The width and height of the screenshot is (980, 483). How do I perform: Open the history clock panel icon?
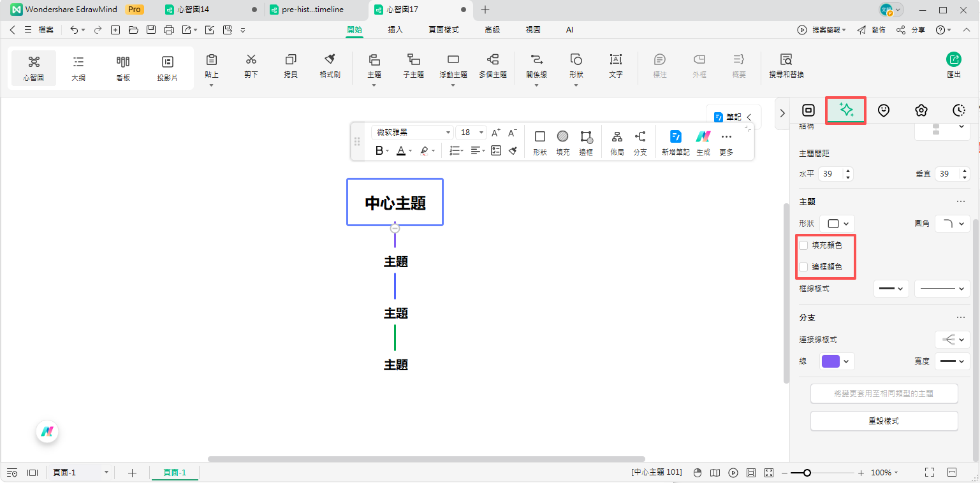tap(959, 110)
